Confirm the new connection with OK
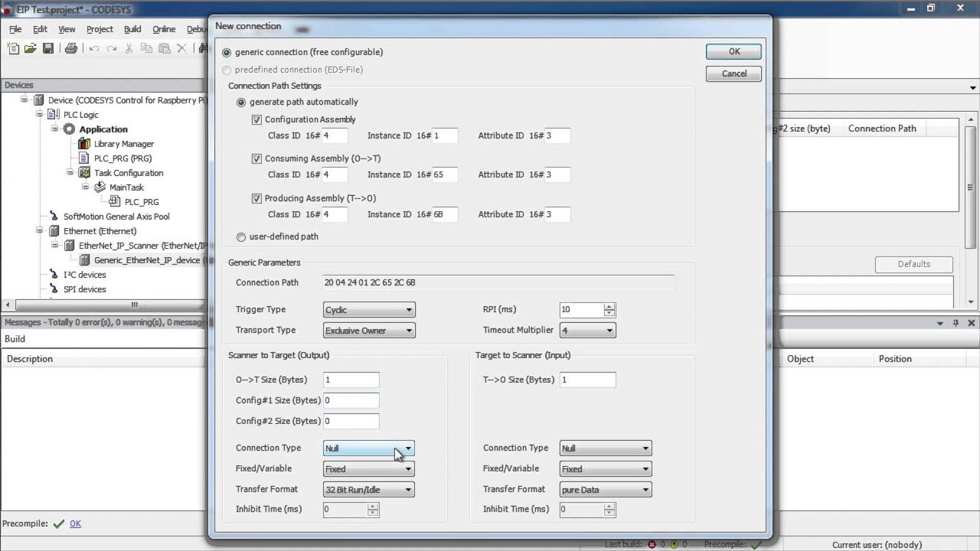 coord(733,51)
